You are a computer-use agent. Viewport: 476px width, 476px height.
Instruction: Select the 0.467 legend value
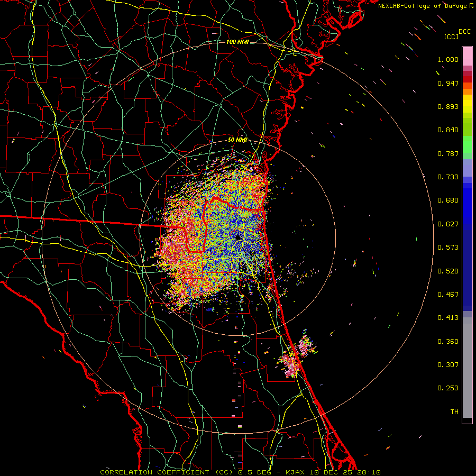tap(448, 295)
